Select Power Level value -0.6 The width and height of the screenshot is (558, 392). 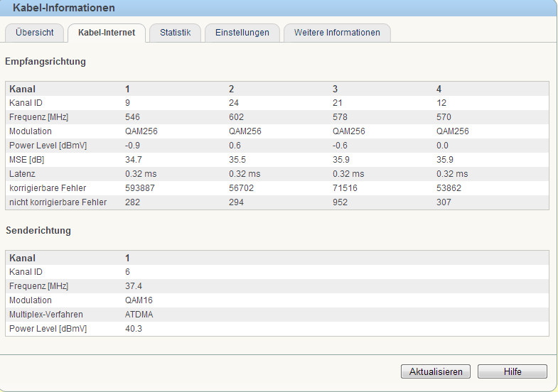[340, 146]
